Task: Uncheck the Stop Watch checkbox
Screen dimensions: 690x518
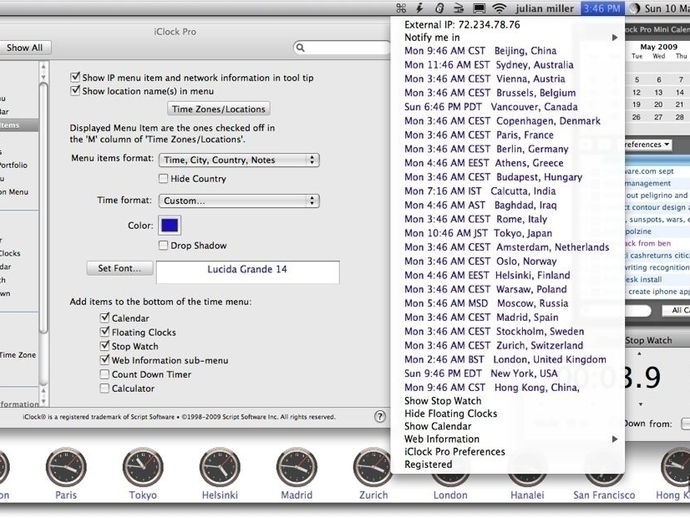Action: coord(104,345)
